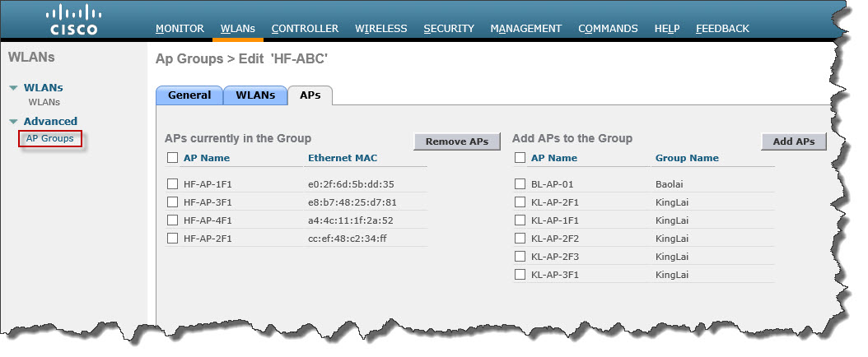Viewport: 868px width, 357px height.
Task: Open WLANs sub-link in sidebar
Action: (44, 103)
